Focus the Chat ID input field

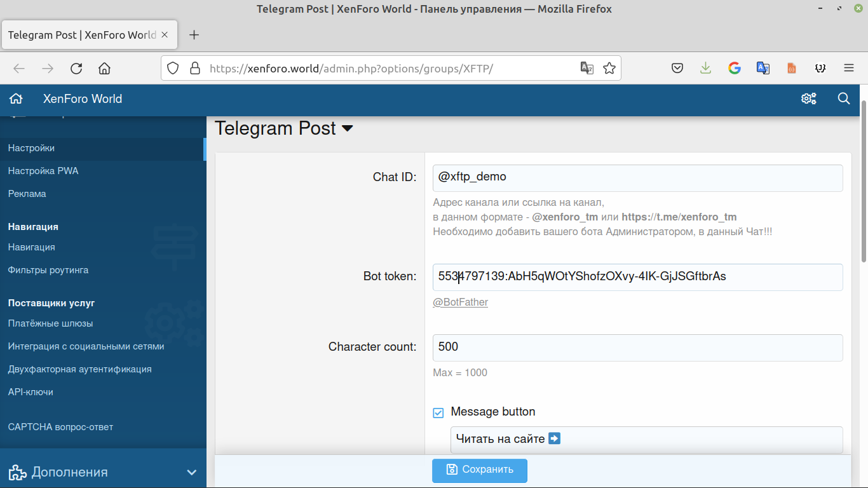point(637,178)
